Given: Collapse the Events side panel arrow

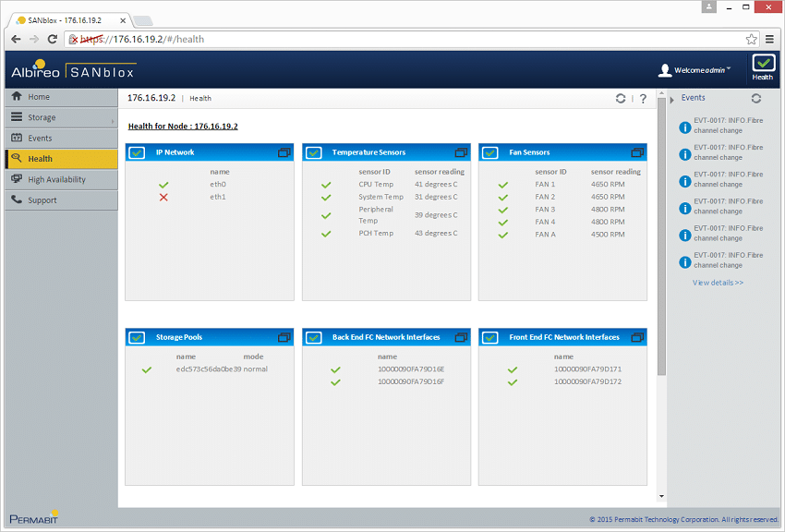Looking at the screenshot, I should 671,100.
